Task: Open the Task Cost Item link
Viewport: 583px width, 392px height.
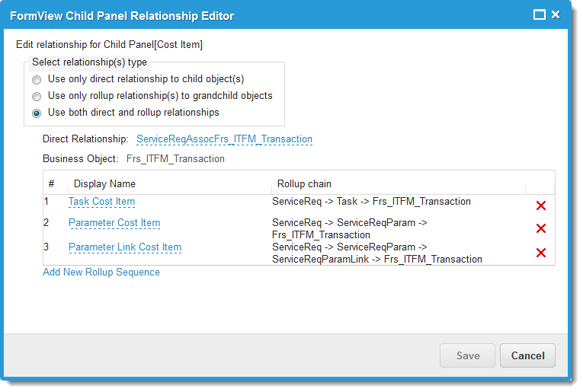Action: (x=101, y=202)
